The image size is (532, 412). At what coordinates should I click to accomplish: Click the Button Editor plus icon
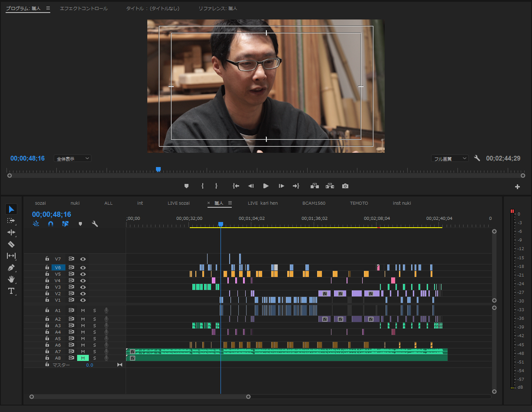517,187
